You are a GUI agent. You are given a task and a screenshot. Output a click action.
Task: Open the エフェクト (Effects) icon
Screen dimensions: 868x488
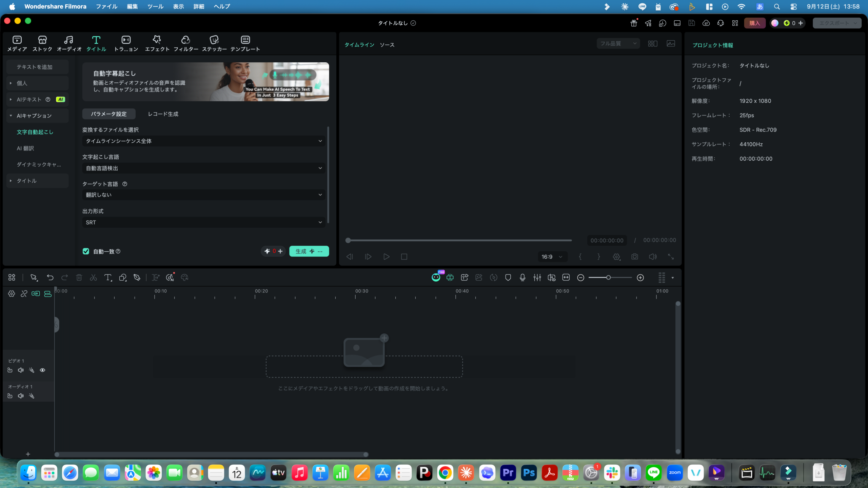point(157,43)
